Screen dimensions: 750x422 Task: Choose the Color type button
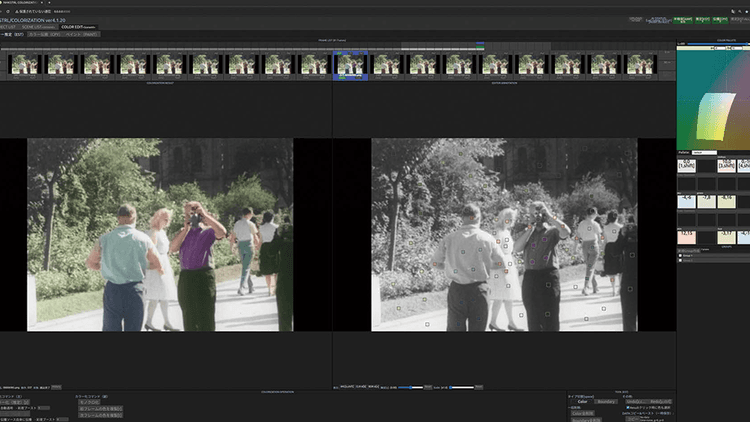582,402
